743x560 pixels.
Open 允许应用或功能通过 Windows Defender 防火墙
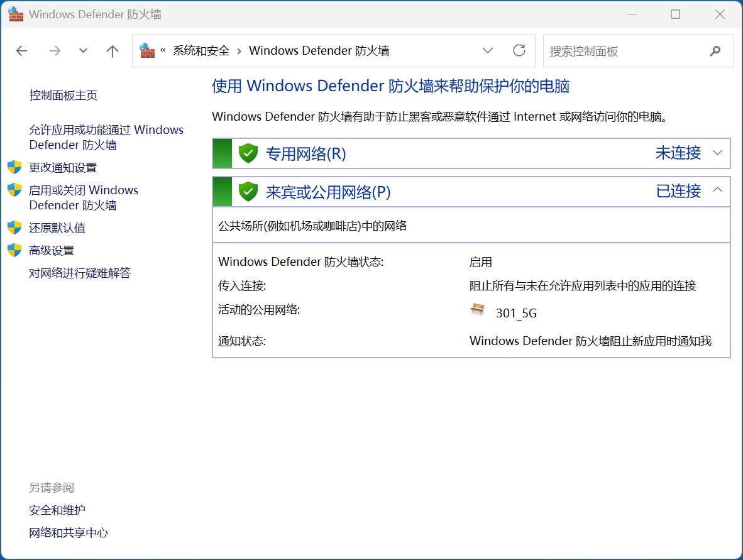(x=106, y=137)
